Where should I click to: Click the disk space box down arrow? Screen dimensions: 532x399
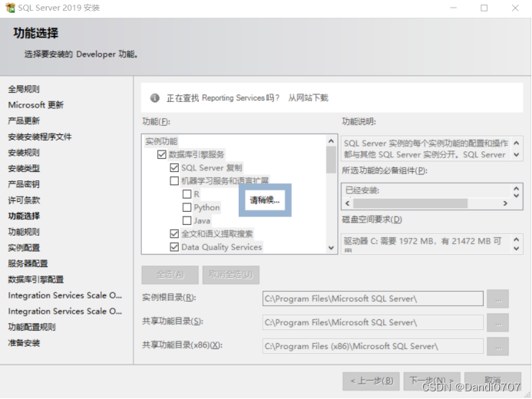517,249
